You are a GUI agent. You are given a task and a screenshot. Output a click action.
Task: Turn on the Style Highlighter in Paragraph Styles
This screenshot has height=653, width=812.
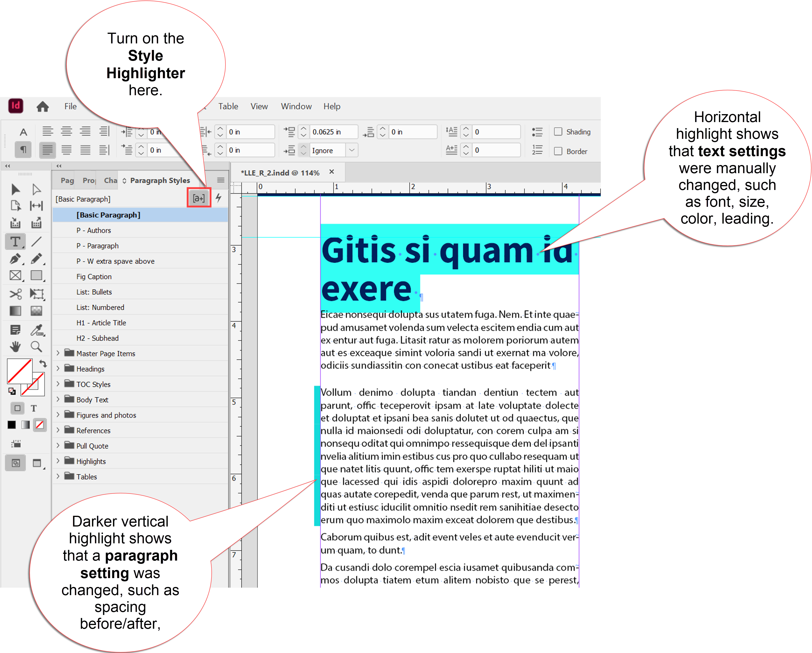click(x=198, y=198)
